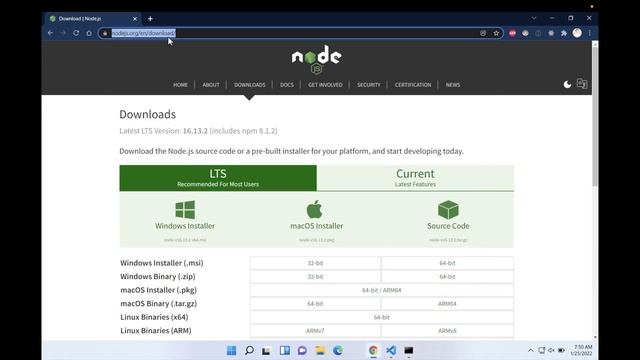This screenshot has width=640, height=360.
Task: Open the ABOUT menu item
Action: coord(211,85)
